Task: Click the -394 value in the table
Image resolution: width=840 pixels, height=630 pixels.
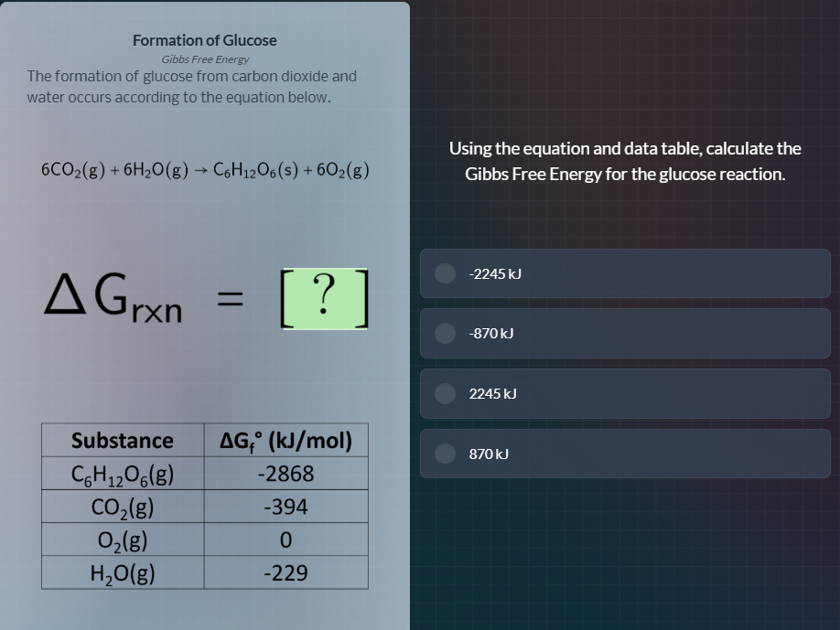Action: pyautogui.click(x=285, y=506)
